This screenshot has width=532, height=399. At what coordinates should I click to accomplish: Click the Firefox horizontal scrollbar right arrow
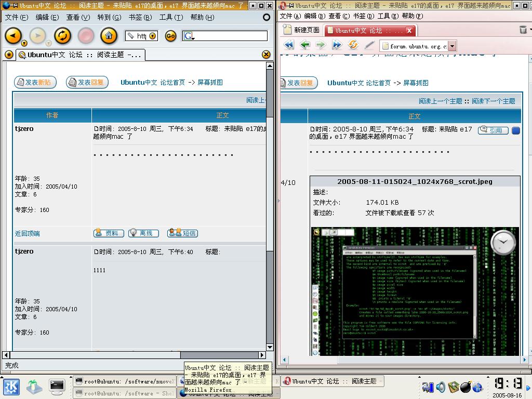tap(262, 355)
